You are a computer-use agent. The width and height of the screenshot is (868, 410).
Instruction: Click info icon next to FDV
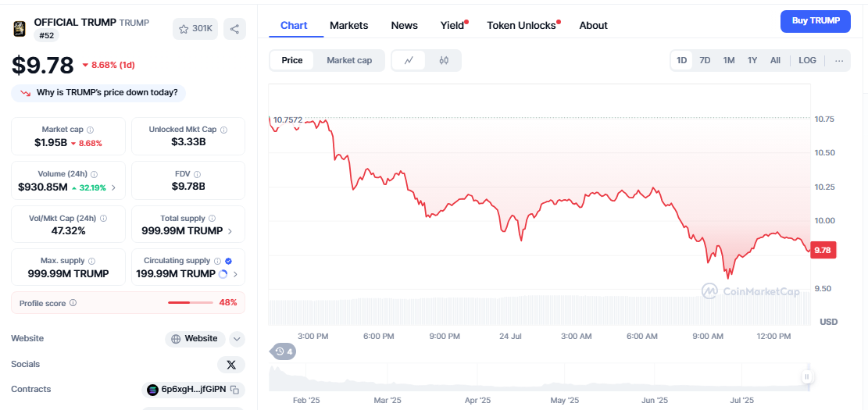(x=197, y=173)
